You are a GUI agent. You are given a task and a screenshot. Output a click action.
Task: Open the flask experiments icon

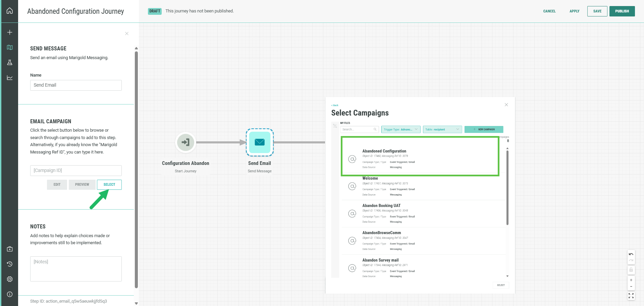(10, 62)
